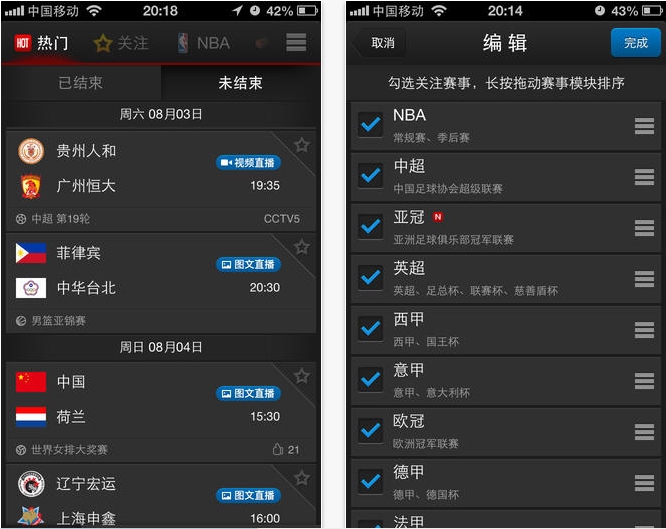Favorite the 贵州人和 vs 广州恒大 match star
This screenshot has width=666, height=529.
pyautogui.click(x=302, y=145)
